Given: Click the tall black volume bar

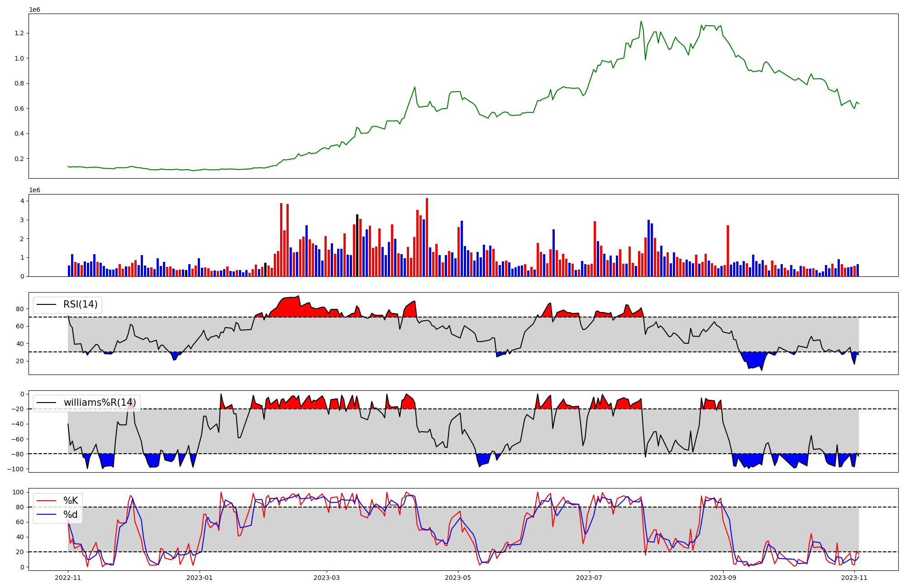Looking at the screenshot, I should coord(357,246).
